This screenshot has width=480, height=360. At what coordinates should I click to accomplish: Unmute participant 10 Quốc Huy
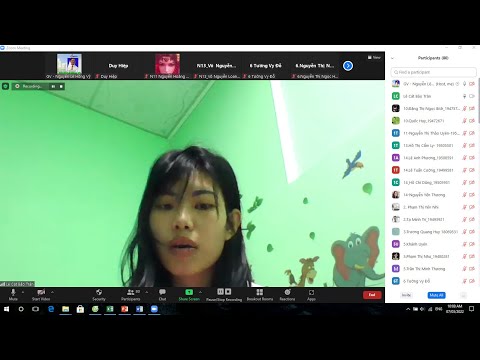[x=464, y=121]
